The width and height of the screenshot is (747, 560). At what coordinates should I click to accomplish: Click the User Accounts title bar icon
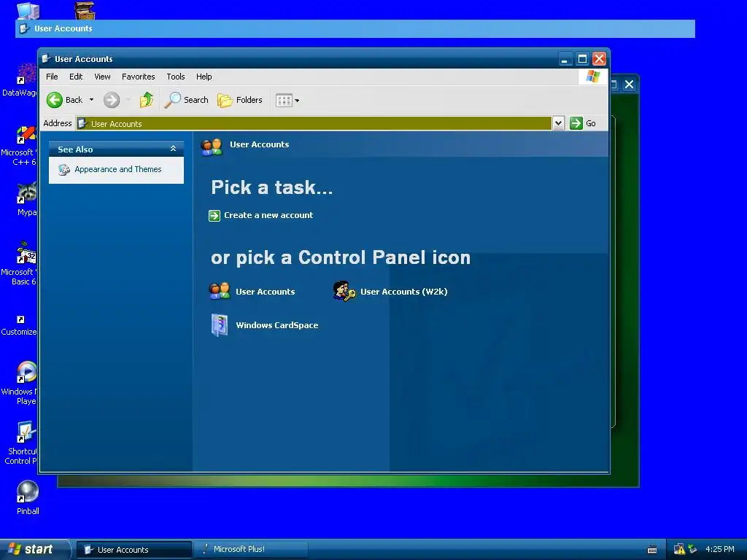[x=46, y=58]
